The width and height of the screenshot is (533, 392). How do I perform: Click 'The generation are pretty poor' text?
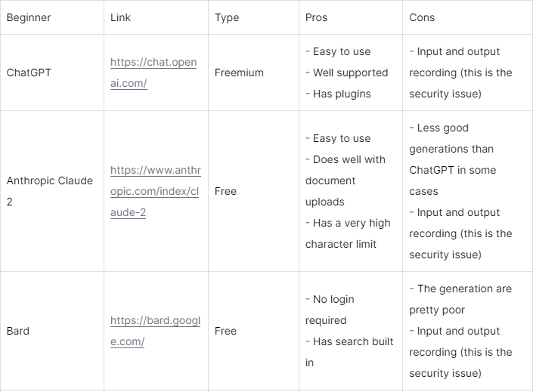click(x=459, y=299)
